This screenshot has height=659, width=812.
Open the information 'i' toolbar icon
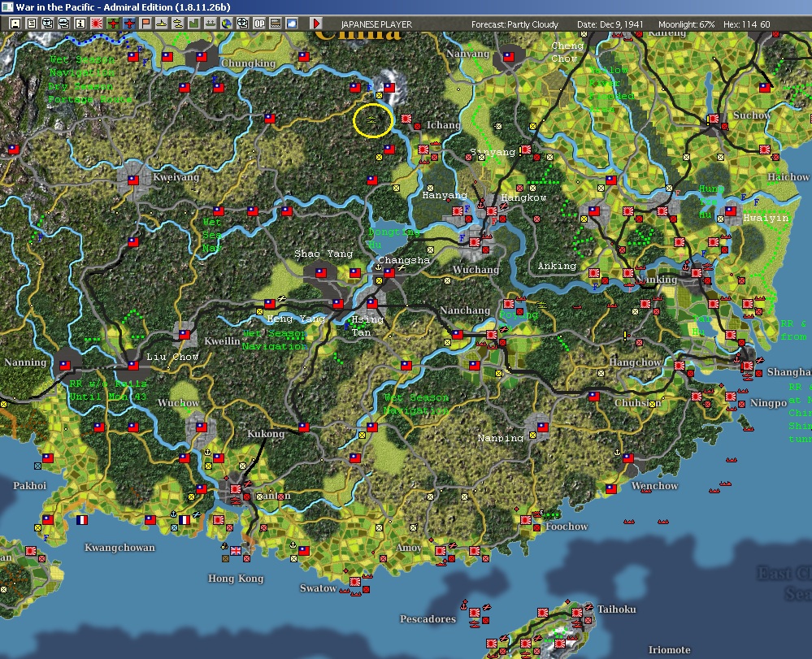tap(80, 24)
